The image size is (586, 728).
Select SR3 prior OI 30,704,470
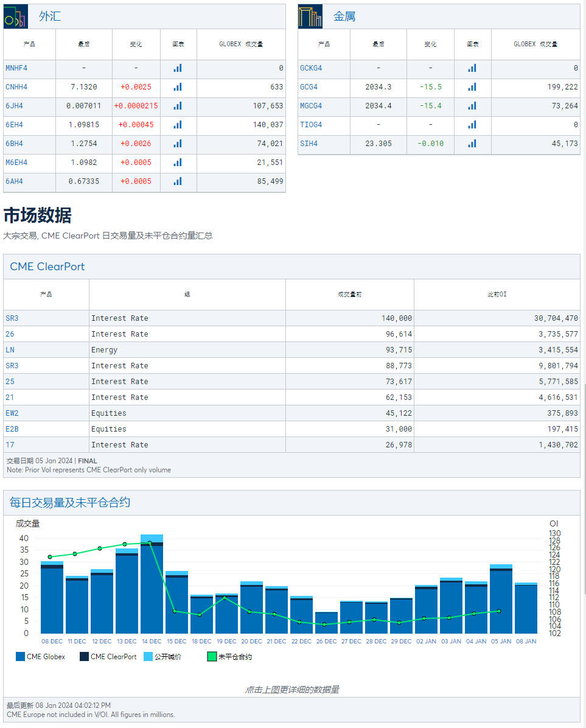click(556, 318)
